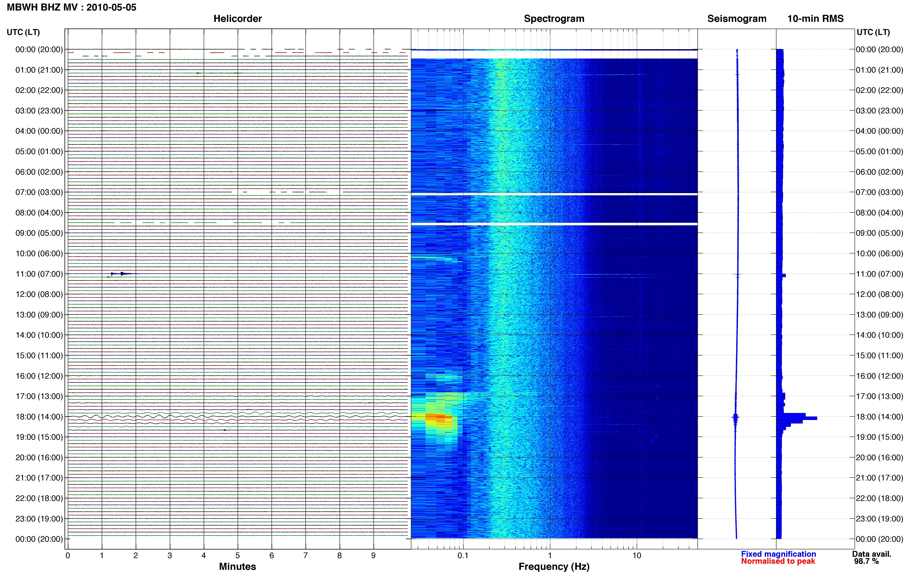Click '16:00 (12:00)' on the helicorder time axis
Viewport: 924px width, 578px height.
pos(39,376)
